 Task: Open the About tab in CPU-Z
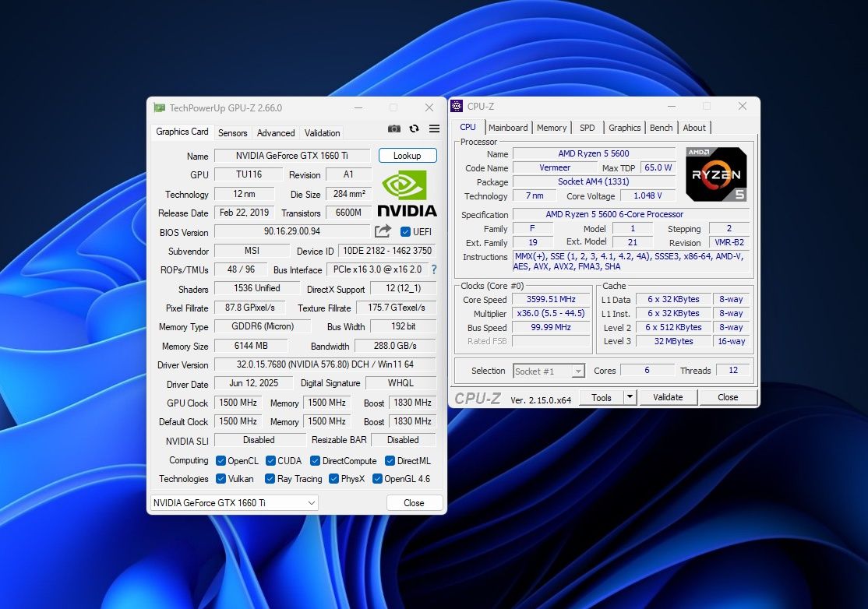(694, 128)
